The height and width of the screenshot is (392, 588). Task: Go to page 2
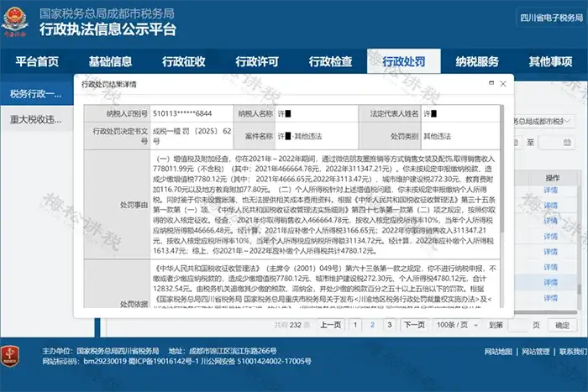[372, 325]
